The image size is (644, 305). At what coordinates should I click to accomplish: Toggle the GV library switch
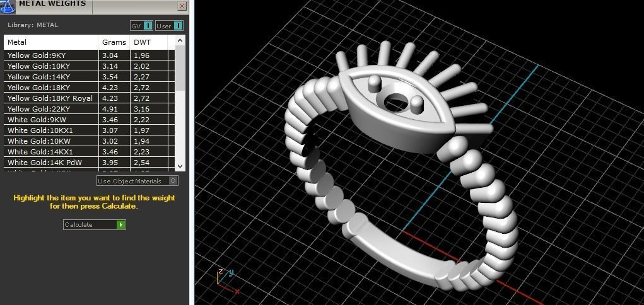coord(142,26)
